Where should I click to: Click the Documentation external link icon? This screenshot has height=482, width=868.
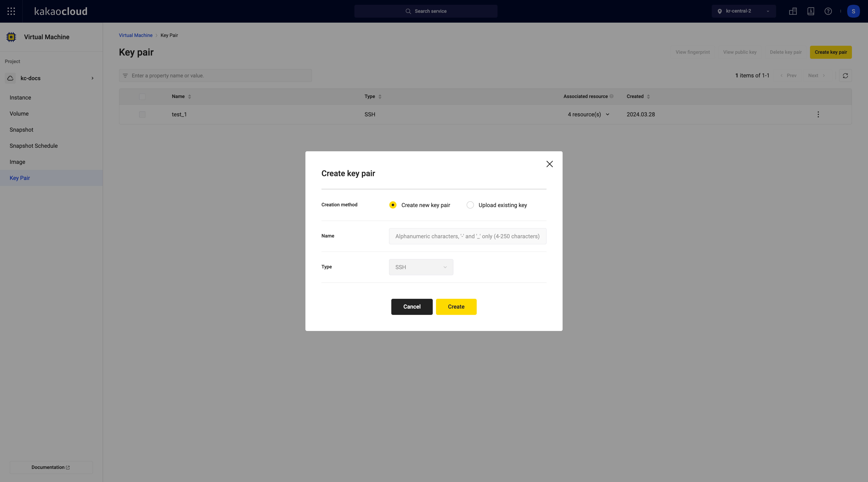click(68, 468)
